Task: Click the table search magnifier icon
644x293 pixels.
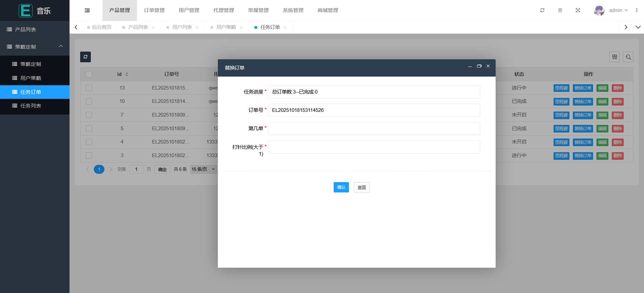Action: click(x=628, y=57)
